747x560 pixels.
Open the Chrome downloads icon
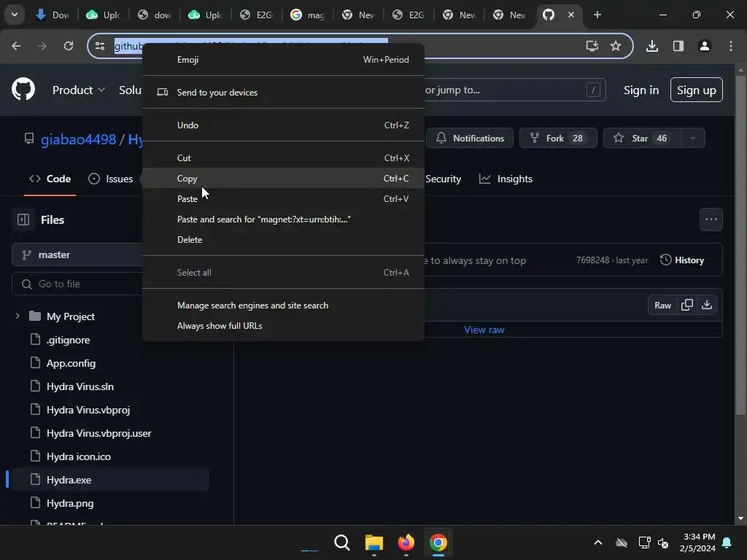click(651, 46)
